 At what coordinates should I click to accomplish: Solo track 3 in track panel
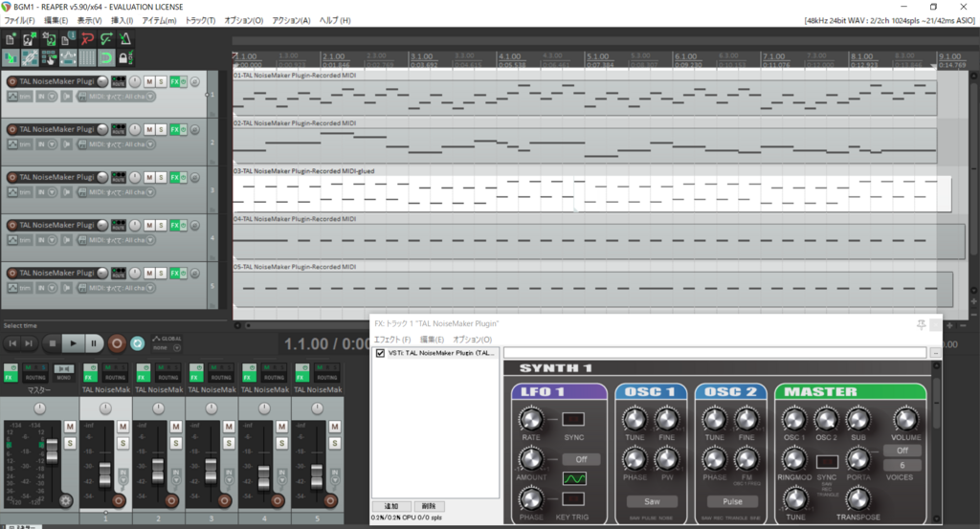pos(161,177)
